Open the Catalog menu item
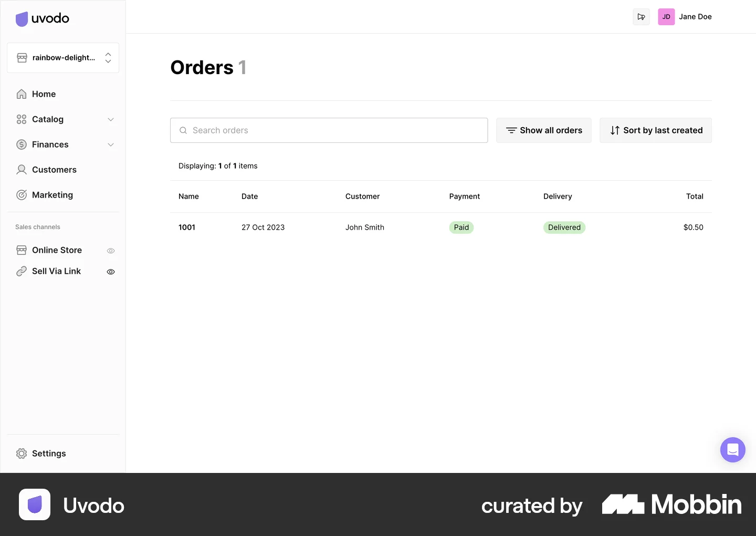The image size is (756, 536). (48, 119)
